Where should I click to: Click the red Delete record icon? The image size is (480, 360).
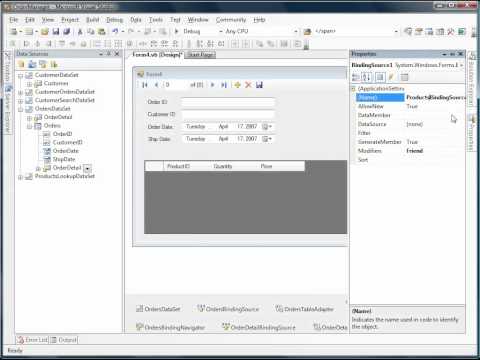tap(248, 85)
